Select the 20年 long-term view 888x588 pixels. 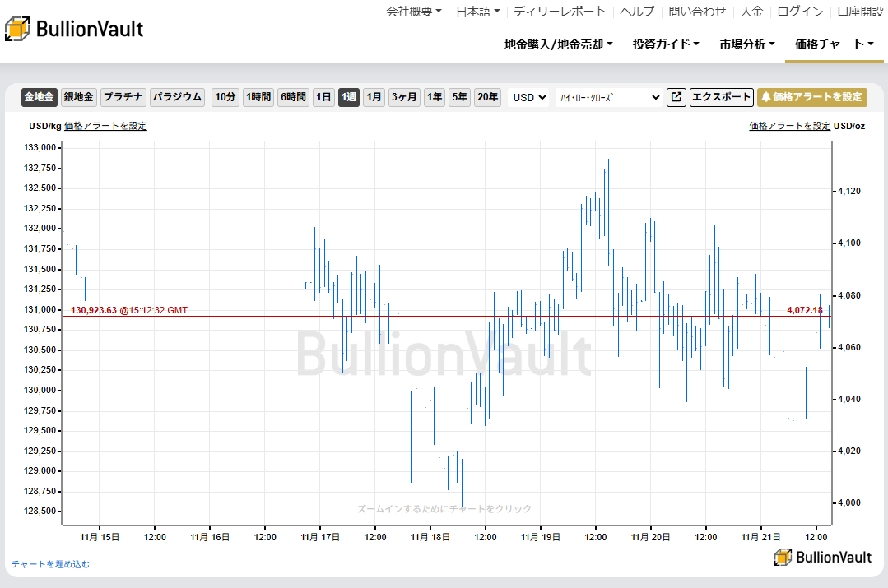point(487,97)
